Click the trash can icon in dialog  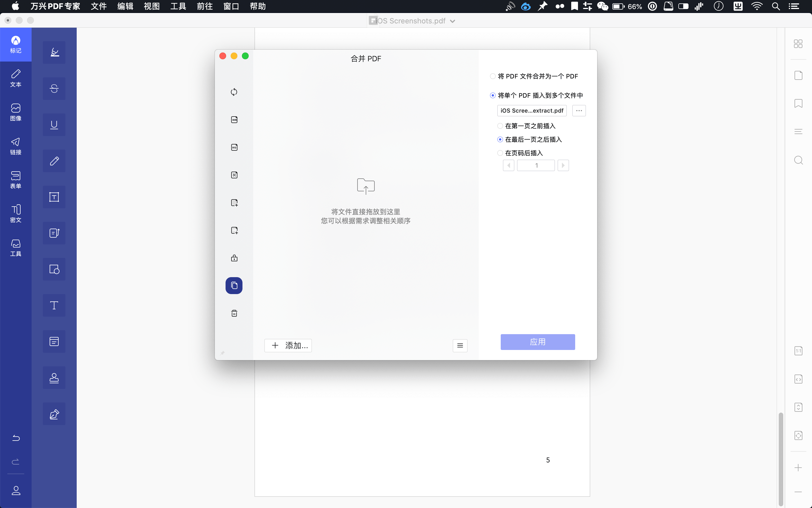[234, 313]
